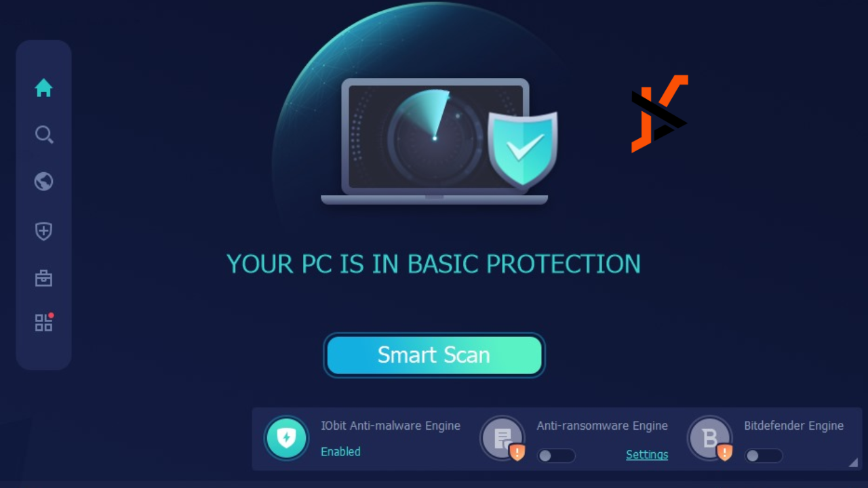The height and width of the screenshot is (488, 868).
Task: Click the Basic Protection status heading
Action: pyautogui.click(x=433, y=264)
